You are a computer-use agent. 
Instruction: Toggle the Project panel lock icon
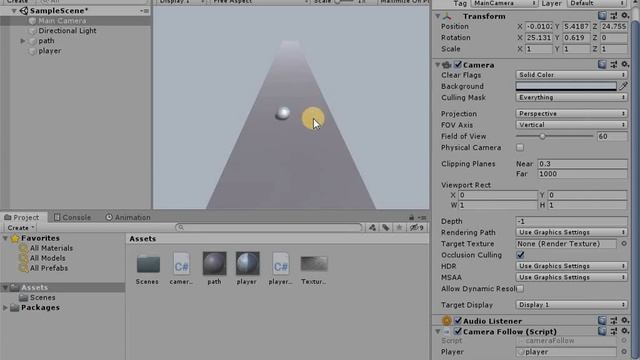pyautogui.click(x=411, y=218)
